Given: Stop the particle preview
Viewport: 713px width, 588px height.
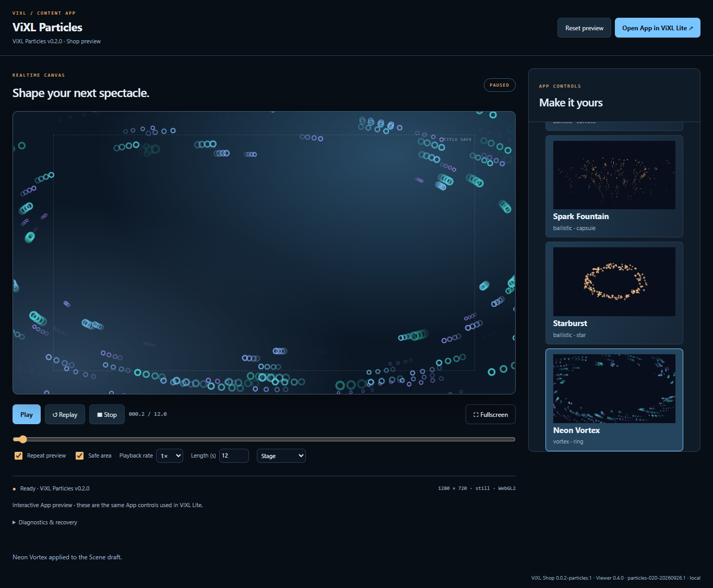Looking at the screenshot, I should [107, 414].
